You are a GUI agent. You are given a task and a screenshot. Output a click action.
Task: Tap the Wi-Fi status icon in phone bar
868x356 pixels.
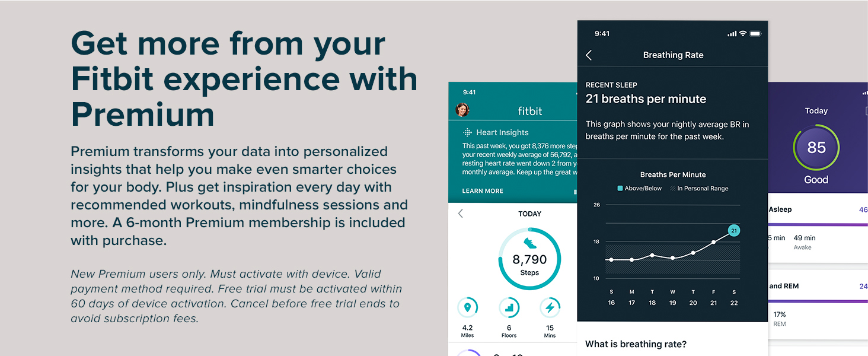click(743, 34)
